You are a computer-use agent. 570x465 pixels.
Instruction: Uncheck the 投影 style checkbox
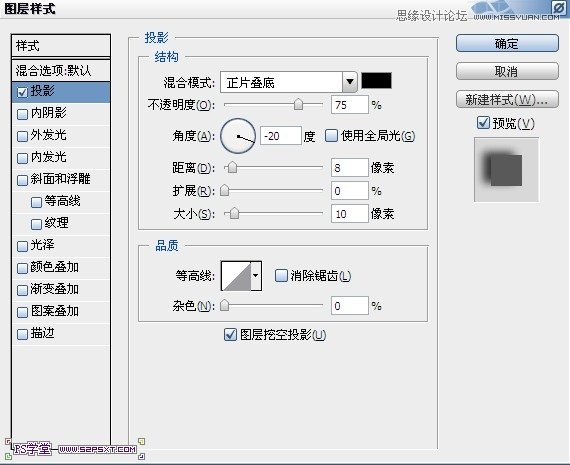[22, 92]
